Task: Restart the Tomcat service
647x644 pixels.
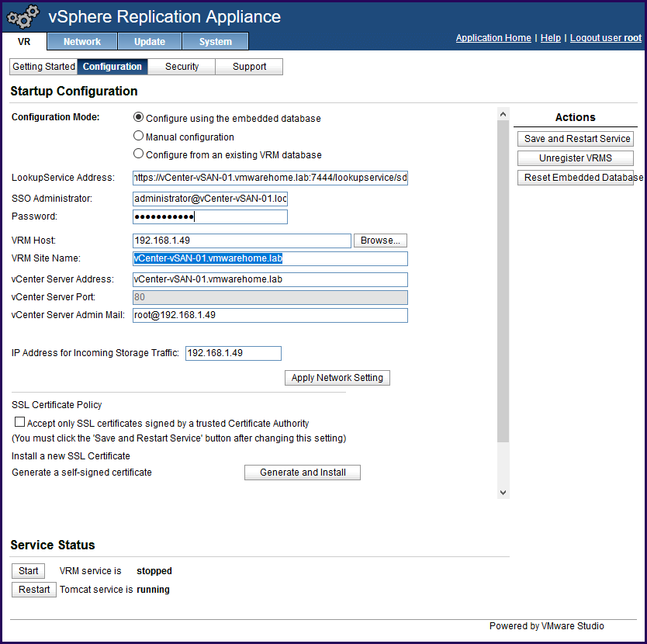Action: pos(34,590)
